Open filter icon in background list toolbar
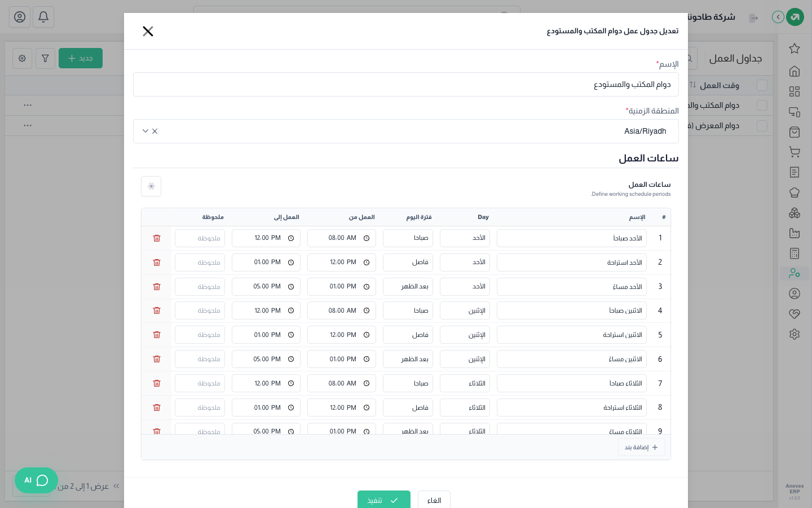This screenshot has width=812, height=508. tap(45, 58)
